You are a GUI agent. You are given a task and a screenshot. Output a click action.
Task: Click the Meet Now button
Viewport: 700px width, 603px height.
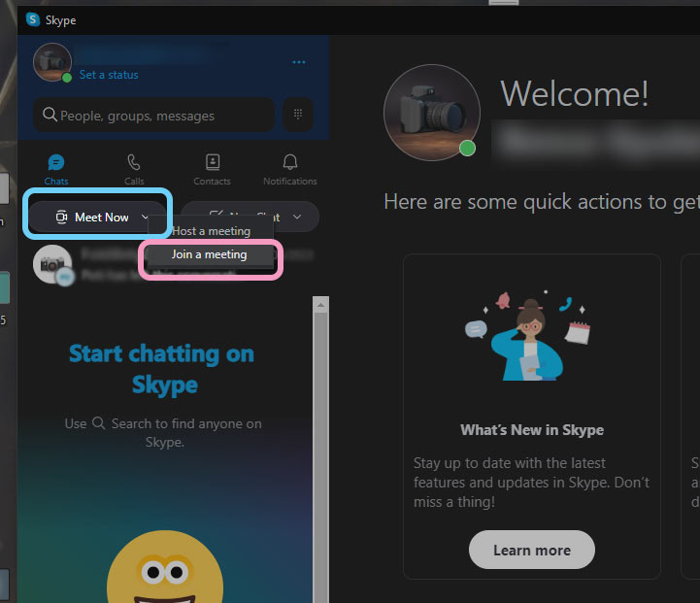click(97, 217)
